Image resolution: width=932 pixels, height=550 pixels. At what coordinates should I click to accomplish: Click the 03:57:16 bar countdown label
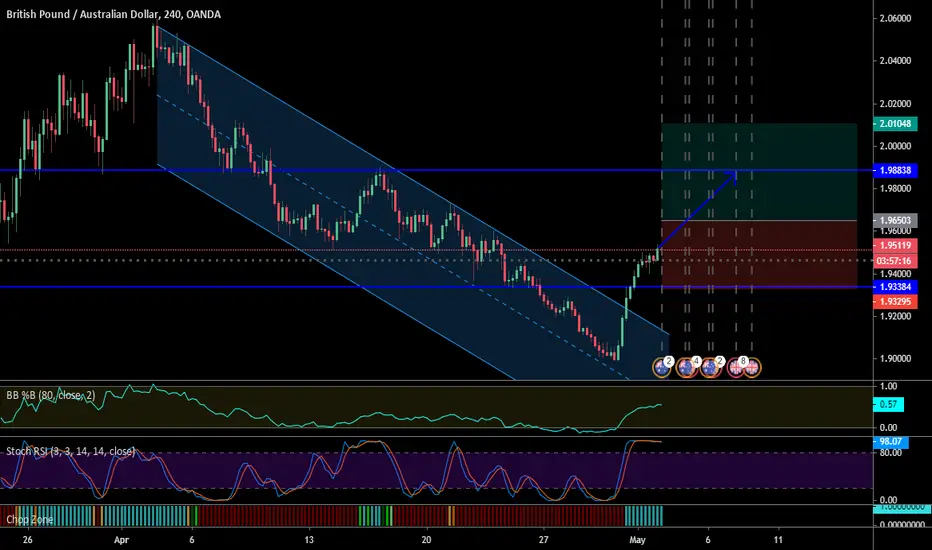(x=895, y=261)
